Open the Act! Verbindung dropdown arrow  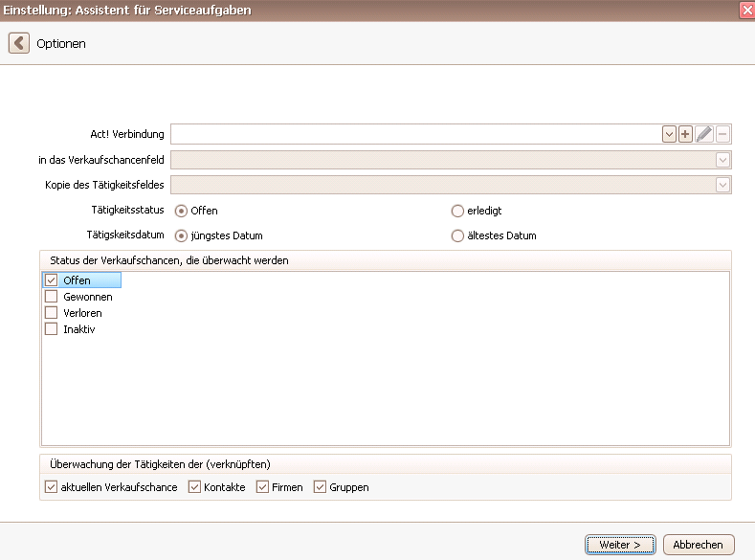click(669, 134)
